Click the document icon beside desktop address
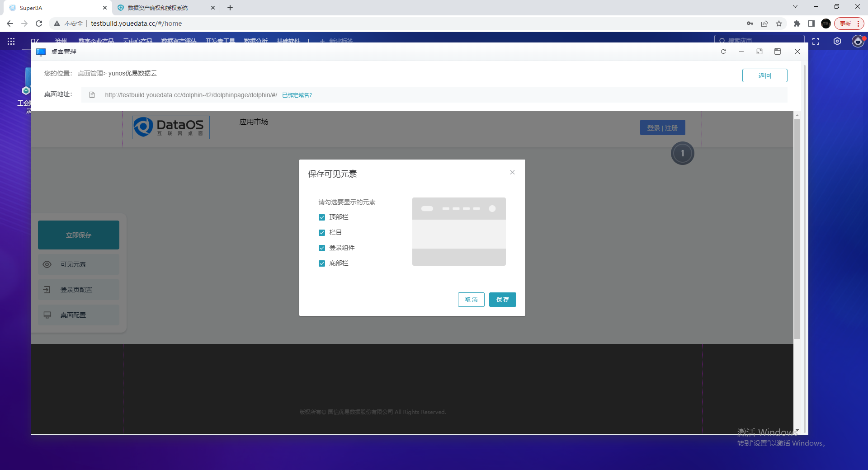This screenshot has height=470, width=868. (x=92, y=95)
